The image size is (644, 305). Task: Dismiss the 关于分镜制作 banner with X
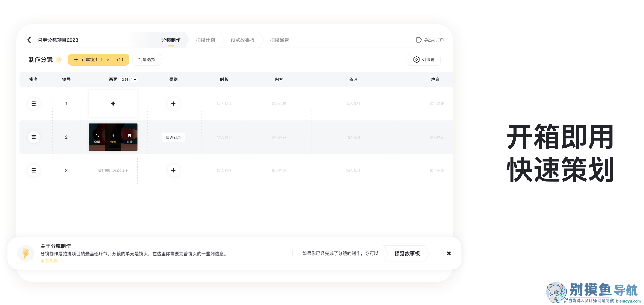click(449, 253)
